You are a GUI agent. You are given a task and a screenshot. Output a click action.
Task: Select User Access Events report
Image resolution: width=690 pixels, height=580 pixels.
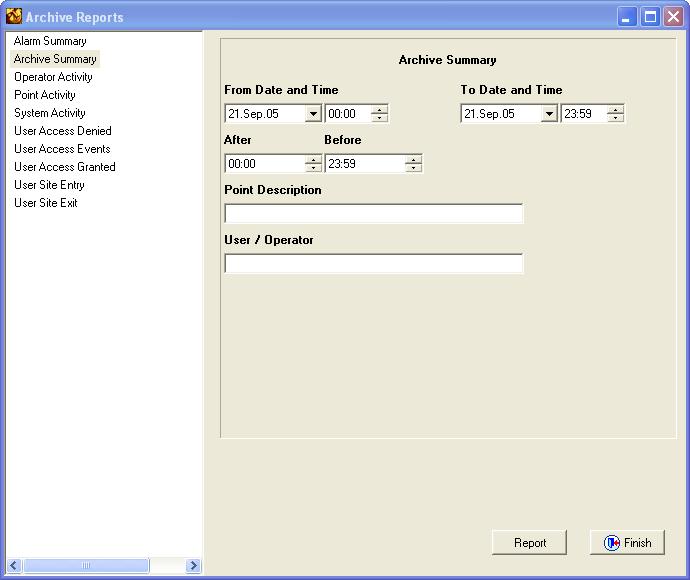point(62,149)
